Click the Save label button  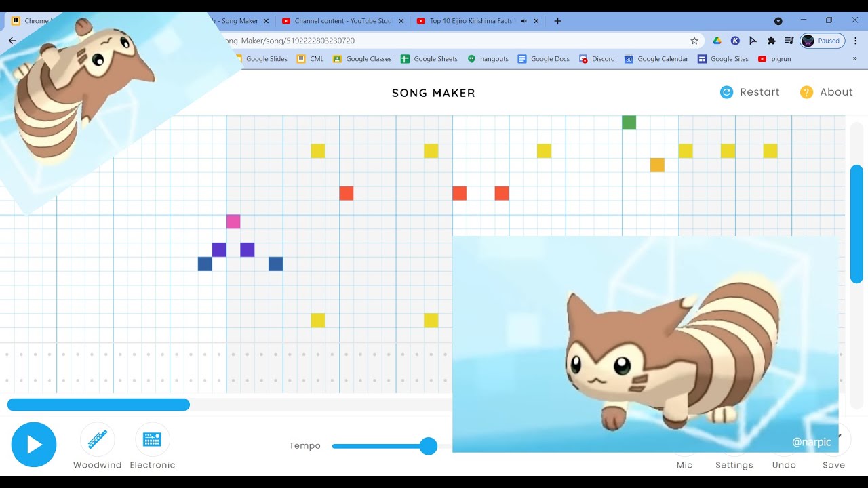tap(834, 465)
